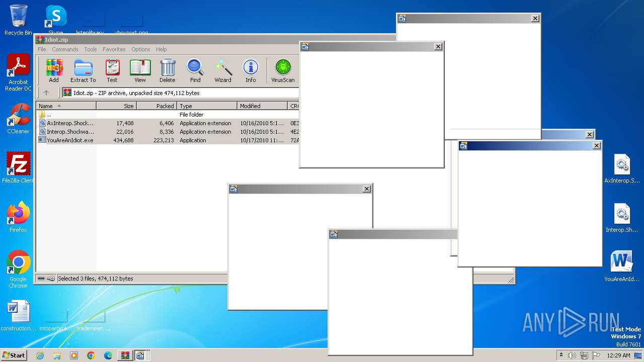Open the Favorites menu

pos(114,49)
